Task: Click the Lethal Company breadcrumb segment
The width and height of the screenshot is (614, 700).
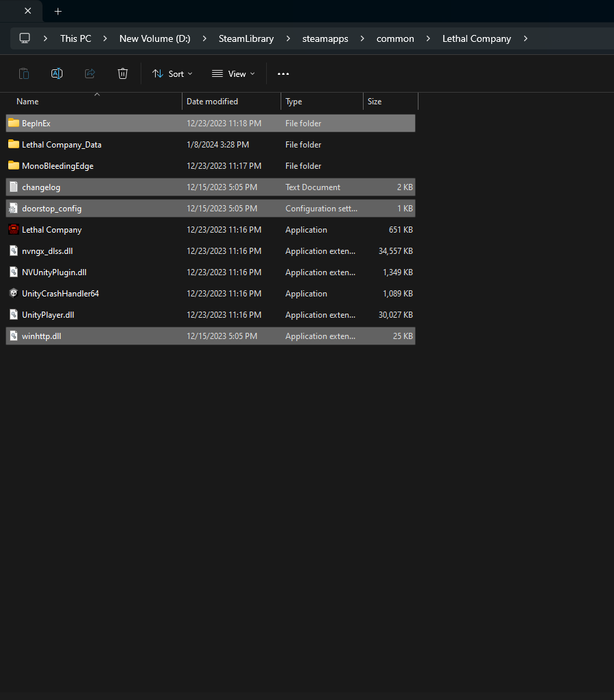Action: point(477,38)
